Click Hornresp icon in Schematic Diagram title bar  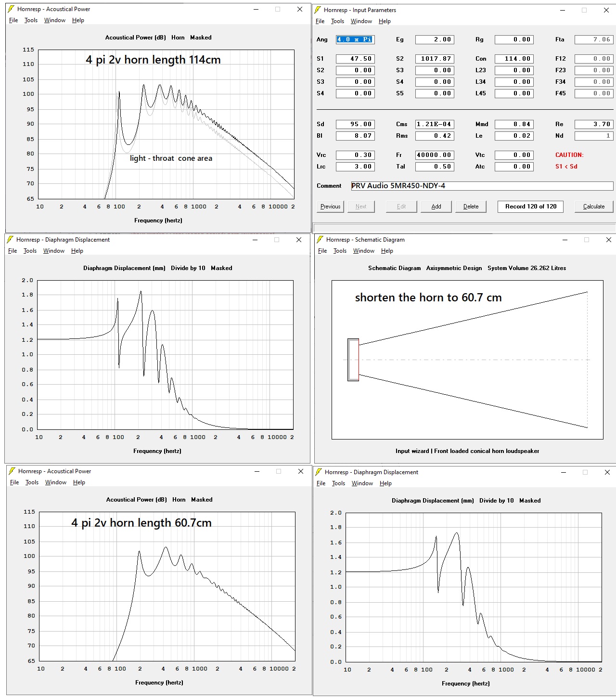(x=320, y=239)
